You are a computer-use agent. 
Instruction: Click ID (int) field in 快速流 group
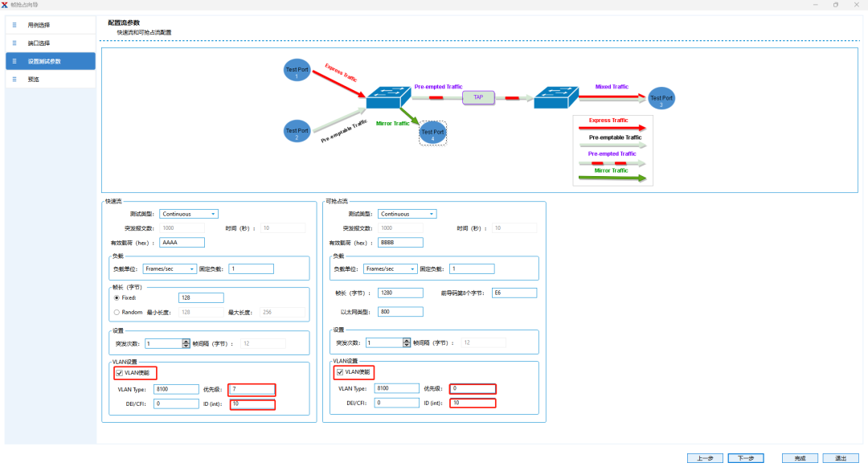tap(252, 404)
